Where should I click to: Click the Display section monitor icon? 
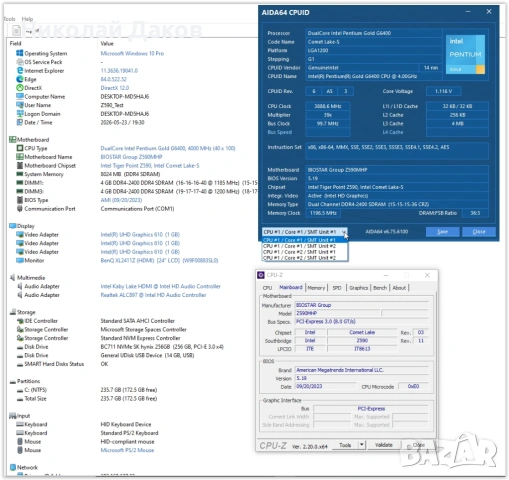click(x=12, y=226)
